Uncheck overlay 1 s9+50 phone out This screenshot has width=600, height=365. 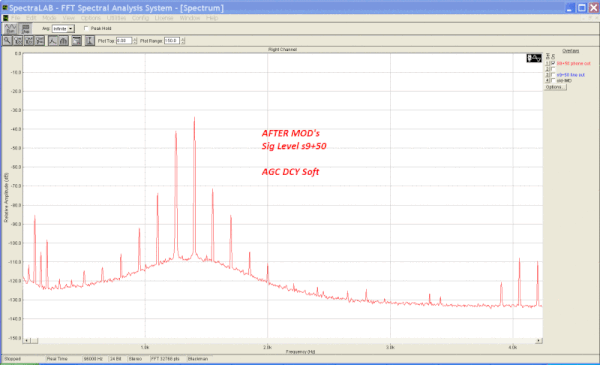pos(553,63)
